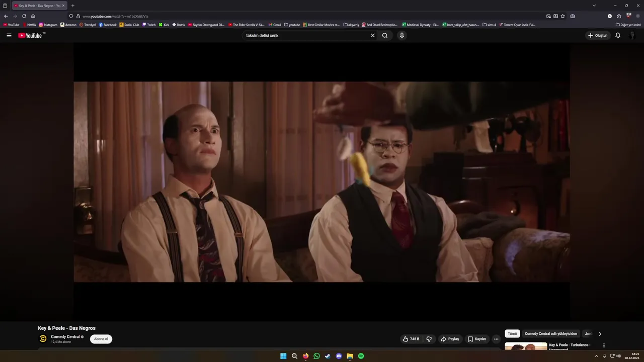Open Amazon bookmark
The image size is (644, 362).
point(68,25)
